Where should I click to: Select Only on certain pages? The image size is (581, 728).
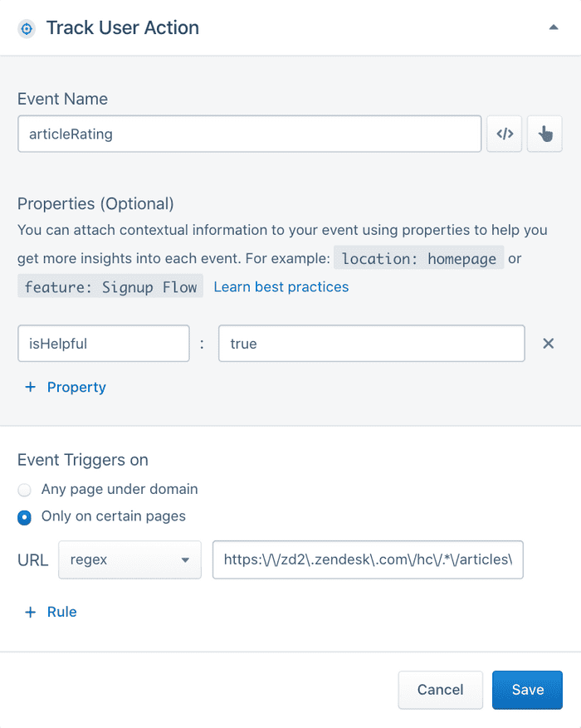click(x=101, y=517)
